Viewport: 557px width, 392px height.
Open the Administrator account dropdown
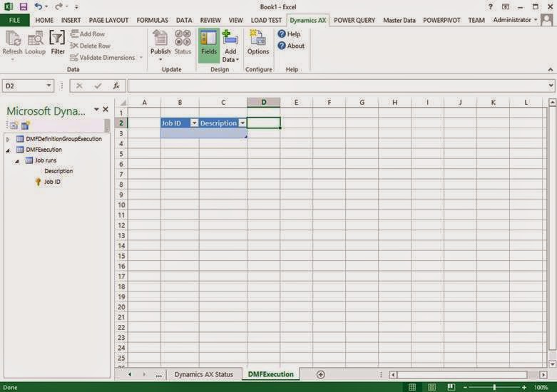(515, 20)
